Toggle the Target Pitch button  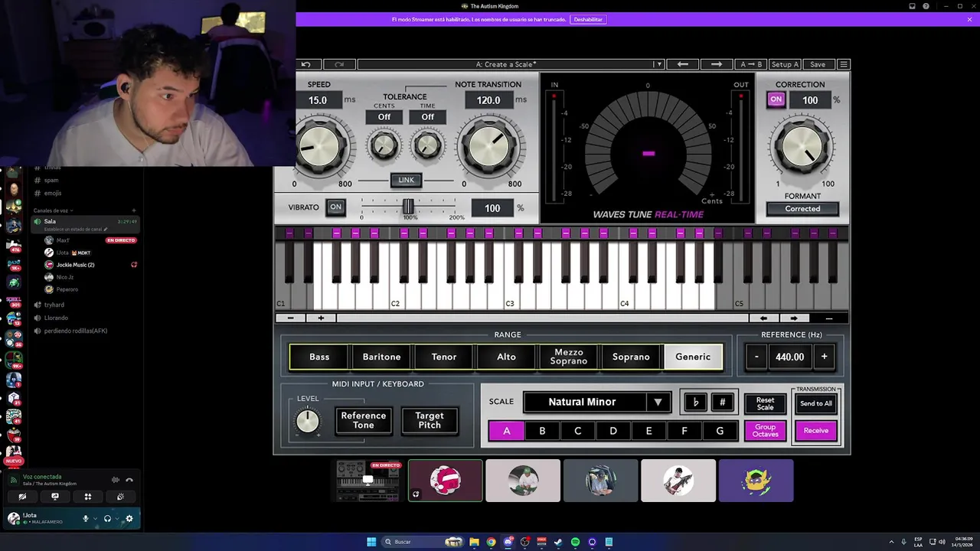[x=429, y=420]
